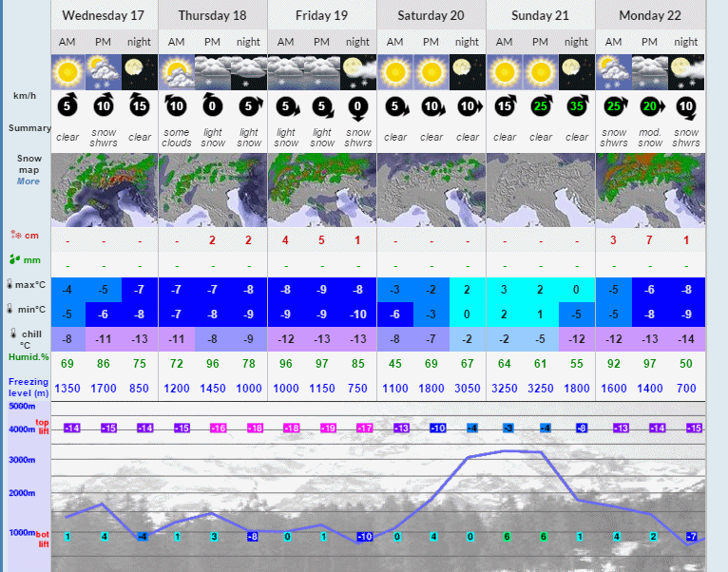Click Saturday 20 AM humidity value 45
This screenshot has width=728, height=572.
pos(395,364)
